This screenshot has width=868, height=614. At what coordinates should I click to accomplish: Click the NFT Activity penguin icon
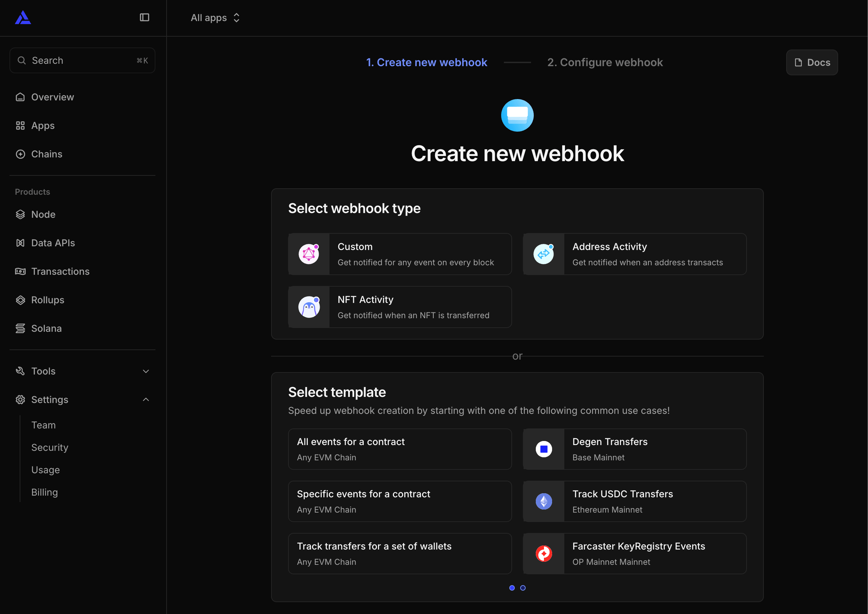309,307
